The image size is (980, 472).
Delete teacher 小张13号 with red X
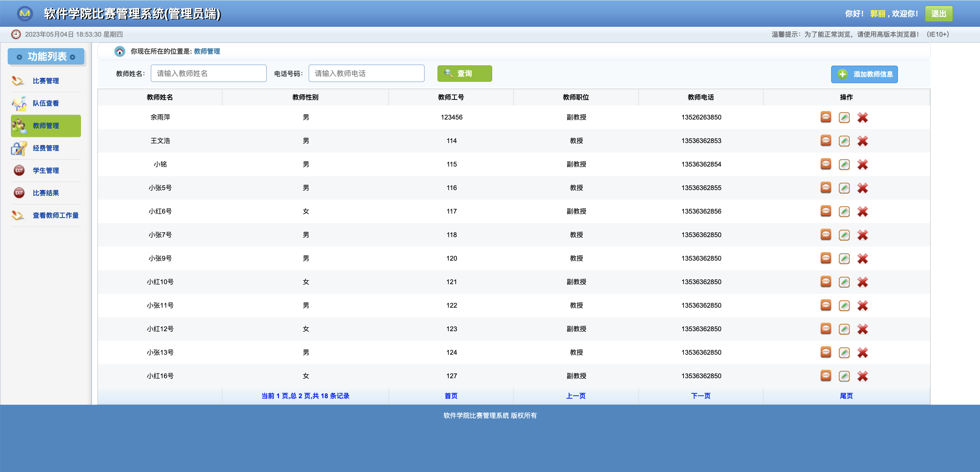coord(862,352)
